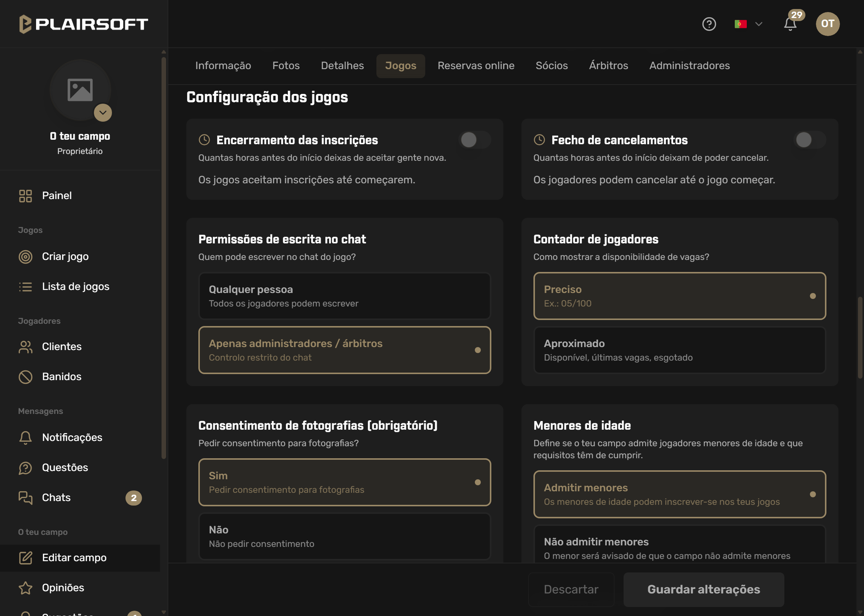Select Não admitir menores option
Viewport: 864px width, 616px height.
coord(679,545)
